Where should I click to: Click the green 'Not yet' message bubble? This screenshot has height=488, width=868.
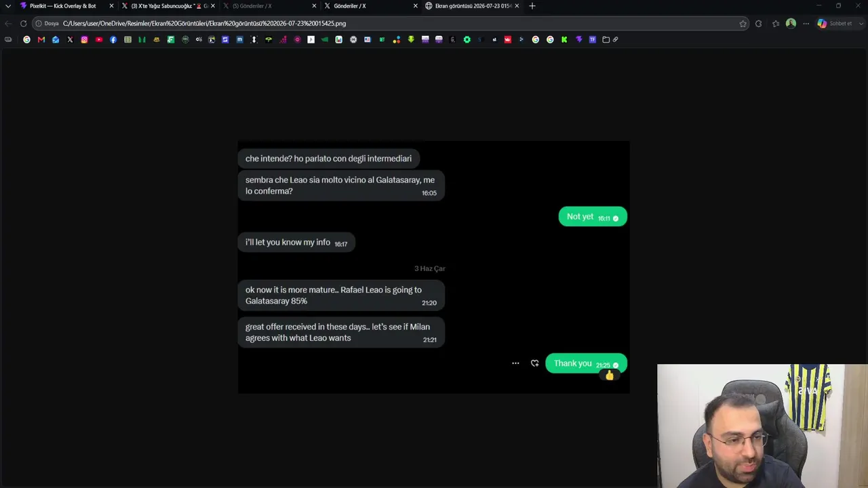pos(593,217)
